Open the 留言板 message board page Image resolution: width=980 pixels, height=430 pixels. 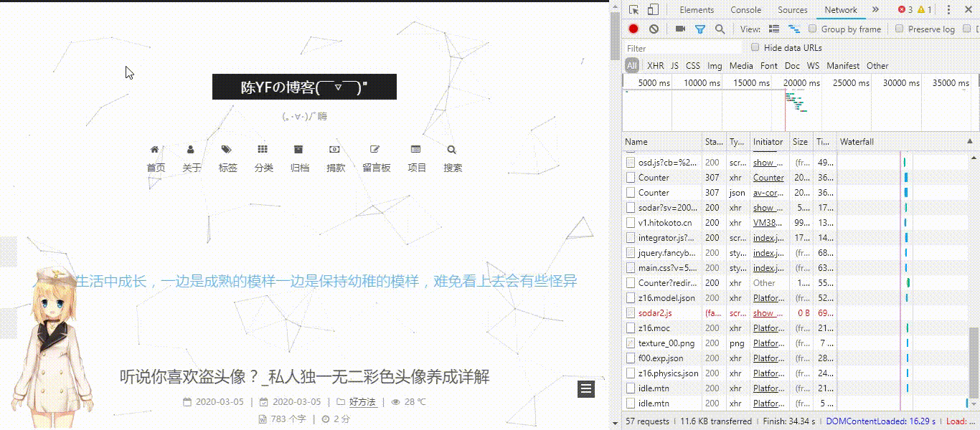click(376, 158)
